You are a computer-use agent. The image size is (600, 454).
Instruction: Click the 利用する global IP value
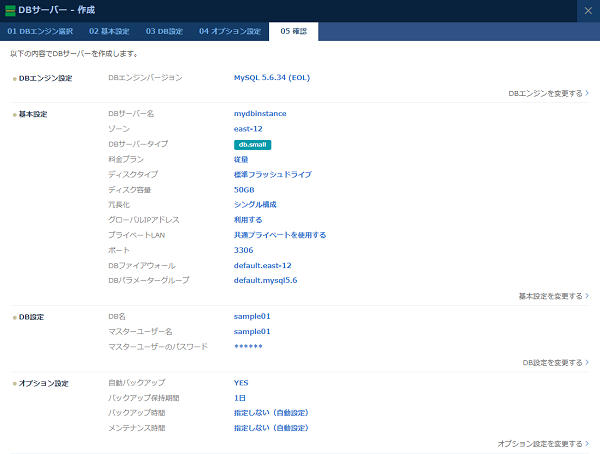(x=248, y=220)
